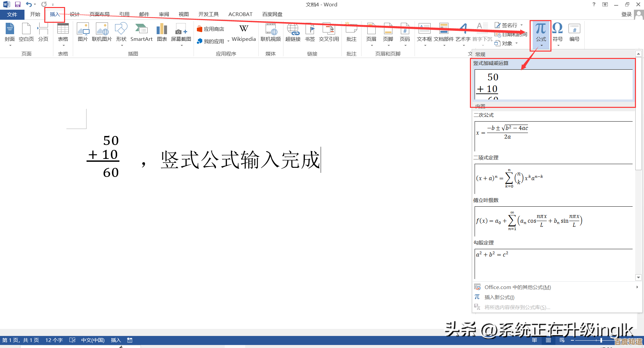Screen dimensions: 644x348
Task: Open the 文件 file menu
Action: (12, 14)
